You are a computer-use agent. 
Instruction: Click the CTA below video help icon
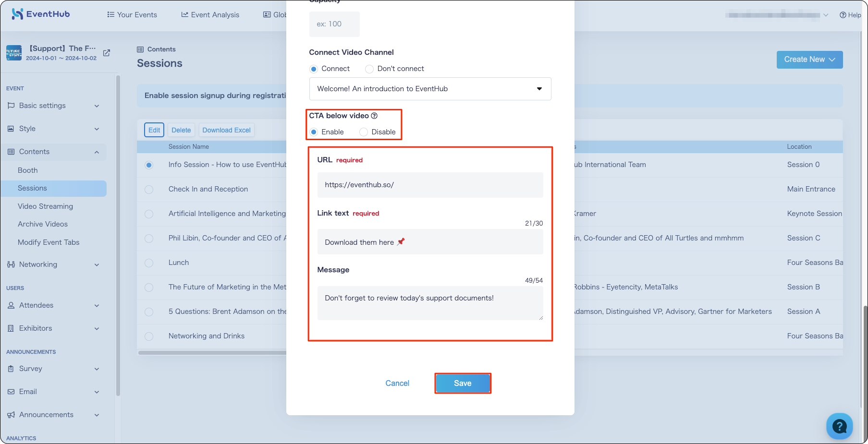point(374,116)
